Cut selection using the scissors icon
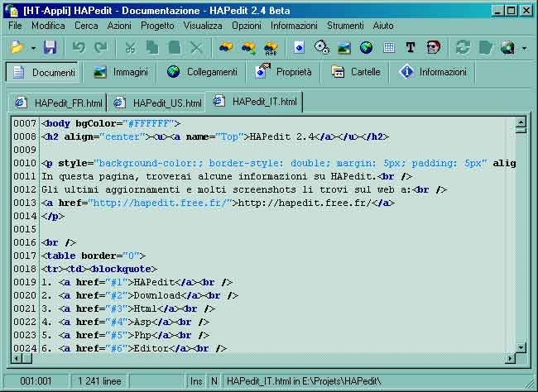Screen dimensions: 538x392 (130, 48)
